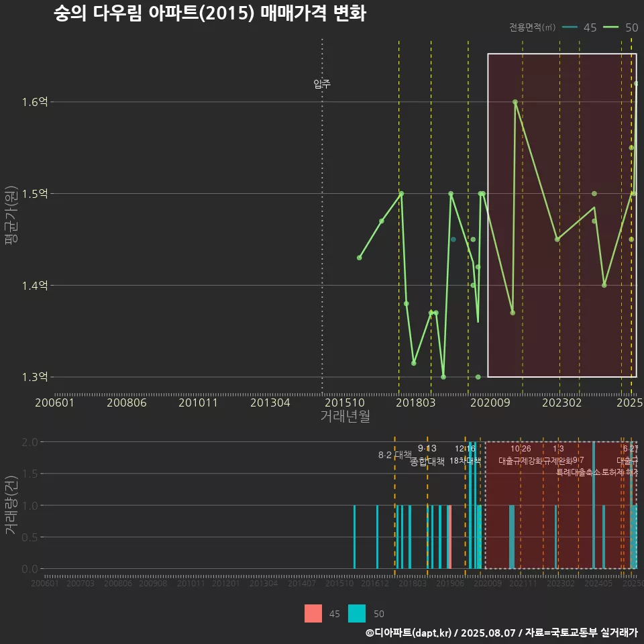Click the 입주 marker label

(322, 84)
